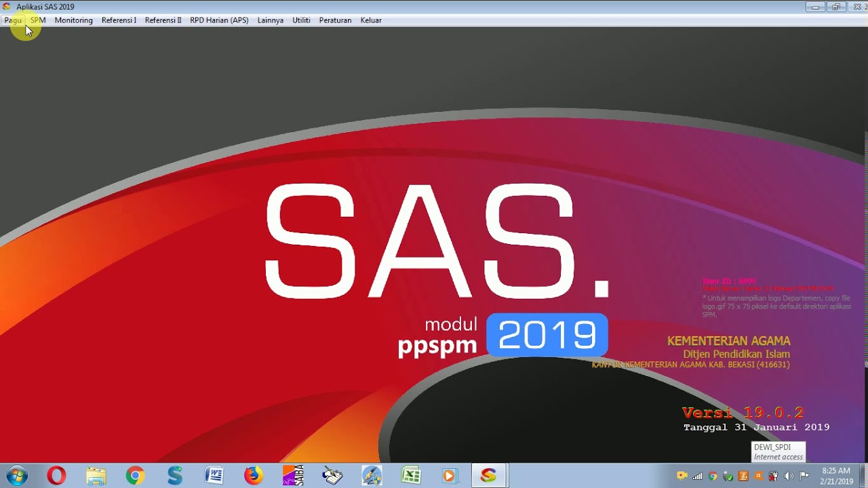Viewport: 868px width, 488px height.
Task: Click the 'Tanggal 31 Januari 2019' text
Action: click(x=757, y=427)
